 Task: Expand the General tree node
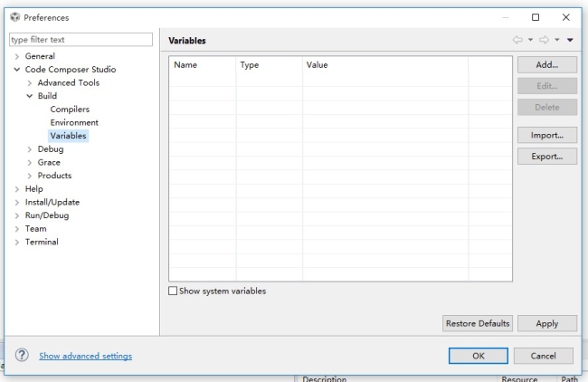[x=17, y=56]
